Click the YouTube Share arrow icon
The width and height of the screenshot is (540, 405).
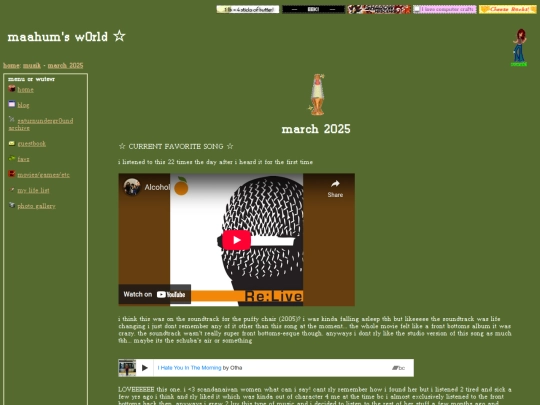(x=335, y=184)
